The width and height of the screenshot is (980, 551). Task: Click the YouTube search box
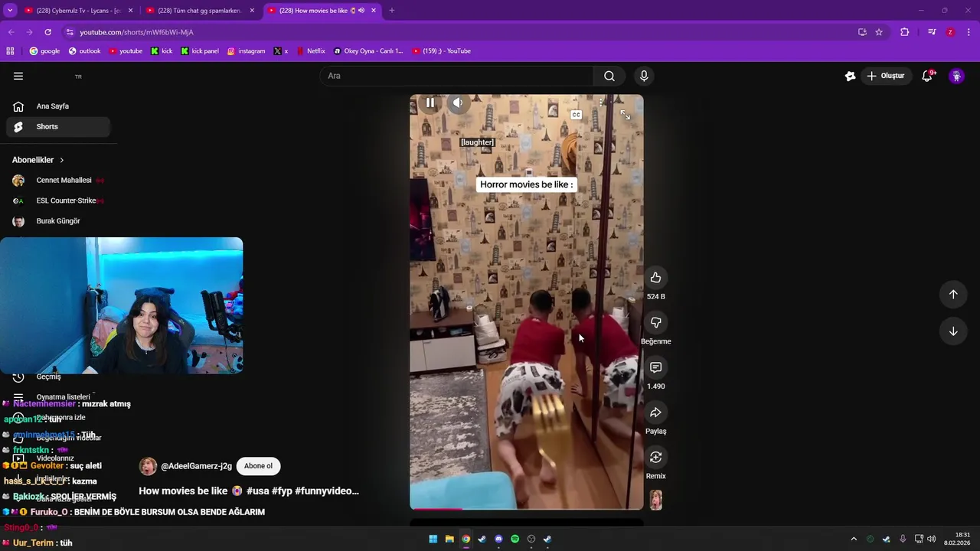(457, 76)
